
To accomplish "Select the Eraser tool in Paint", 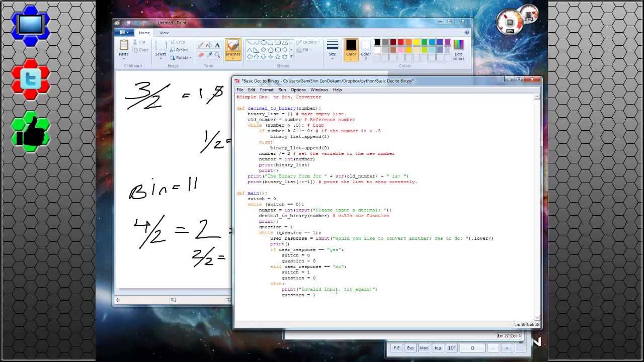I will [x=201, y=55].
